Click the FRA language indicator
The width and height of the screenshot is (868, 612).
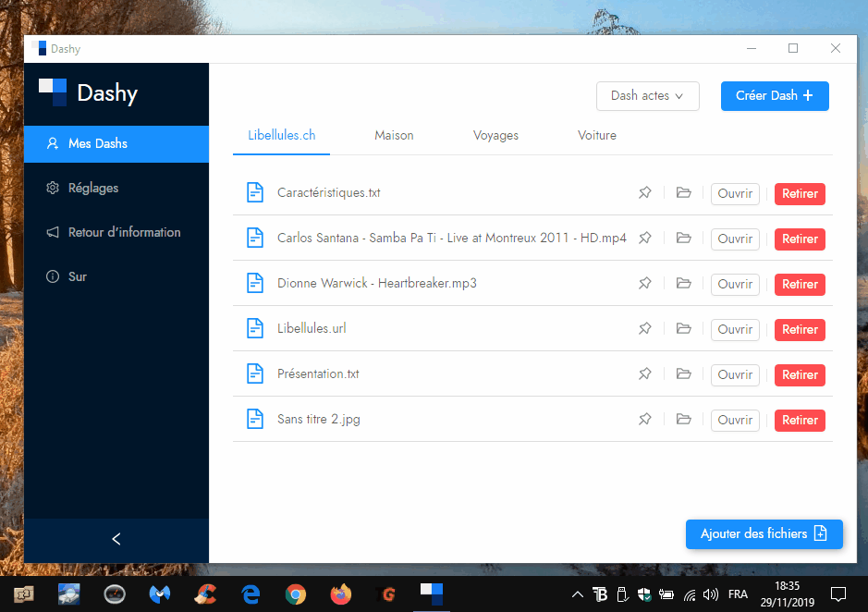pyautogui.click(x=738, y=594)
